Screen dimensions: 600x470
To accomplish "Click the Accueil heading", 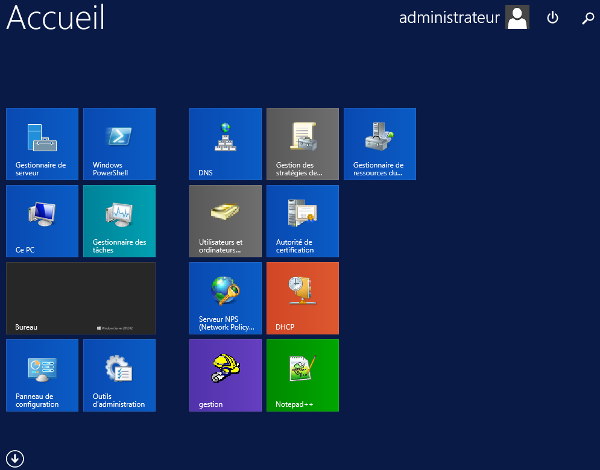I will (x=55, y=17).
